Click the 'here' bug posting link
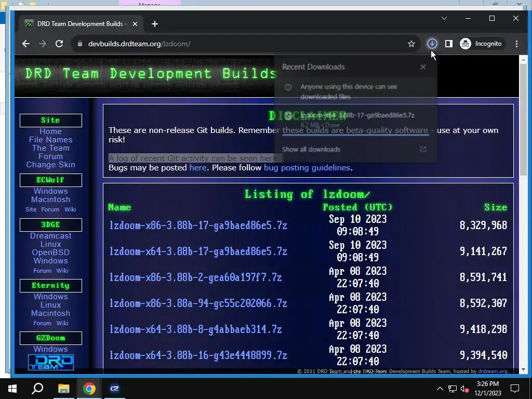 (198, 168)
